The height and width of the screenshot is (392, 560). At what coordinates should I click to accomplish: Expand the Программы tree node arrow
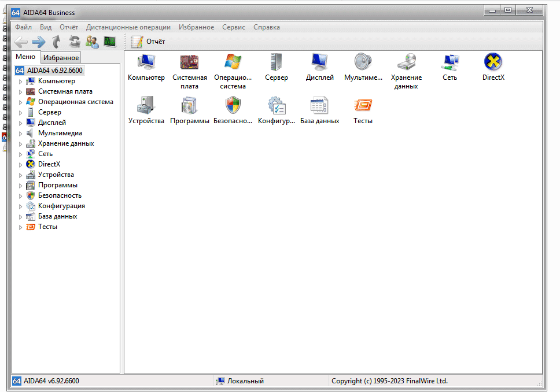(20, 186)
